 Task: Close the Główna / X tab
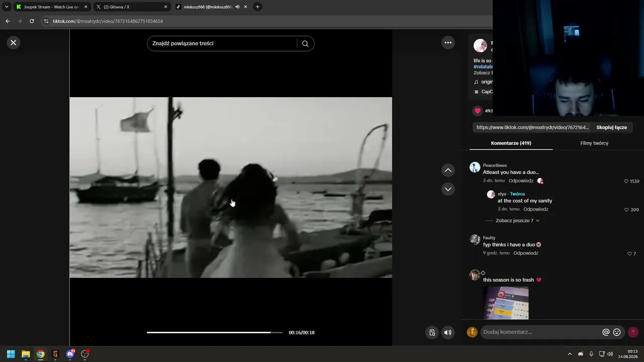pyautogui.click(x=166, y=7)
